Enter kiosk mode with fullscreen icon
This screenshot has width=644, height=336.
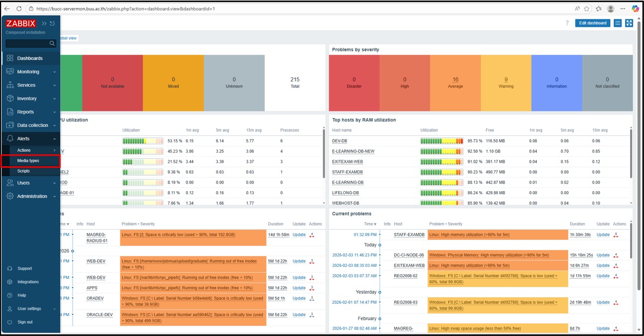[629, 23]
